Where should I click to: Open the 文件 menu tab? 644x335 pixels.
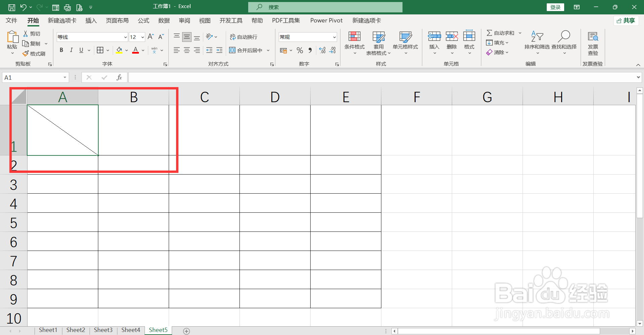(11, 20)
